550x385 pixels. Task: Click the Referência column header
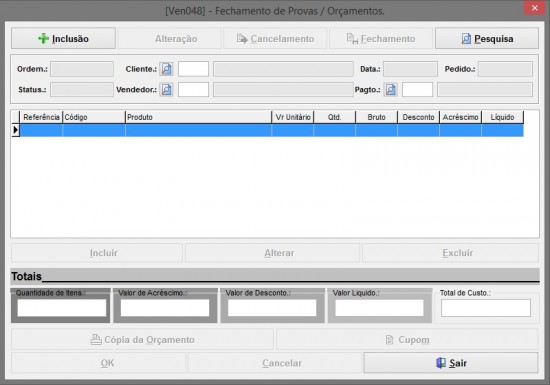(41, 117)
